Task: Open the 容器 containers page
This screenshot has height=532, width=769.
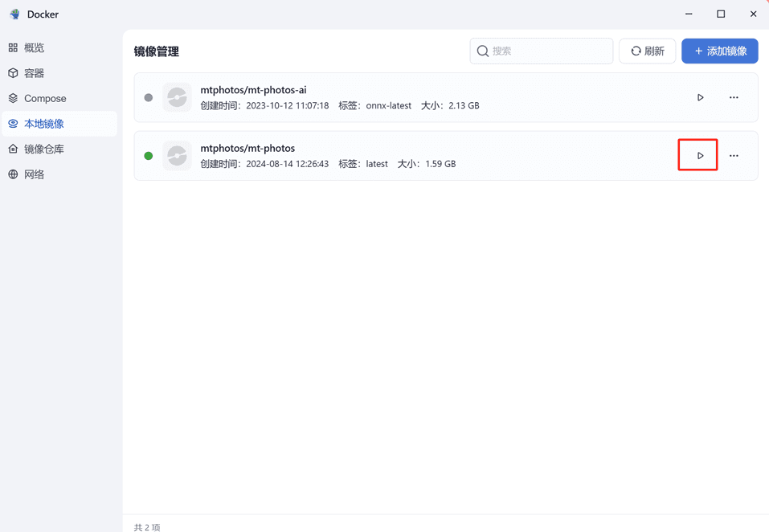Action: pos(59,73)
